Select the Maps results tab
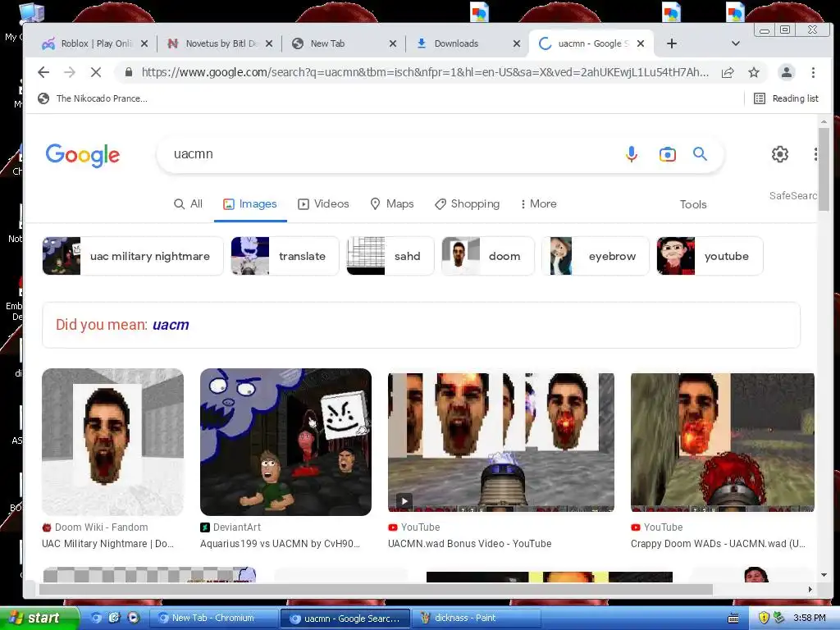840x630 pixels. pos(392,204)
